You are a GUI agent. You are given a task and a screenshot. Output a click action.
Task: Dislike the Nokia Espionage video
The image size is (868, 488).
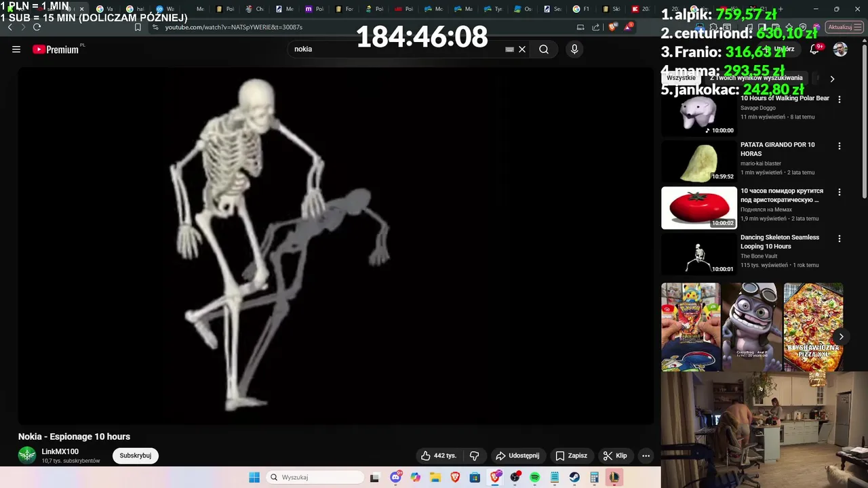(x=475, y=455)
